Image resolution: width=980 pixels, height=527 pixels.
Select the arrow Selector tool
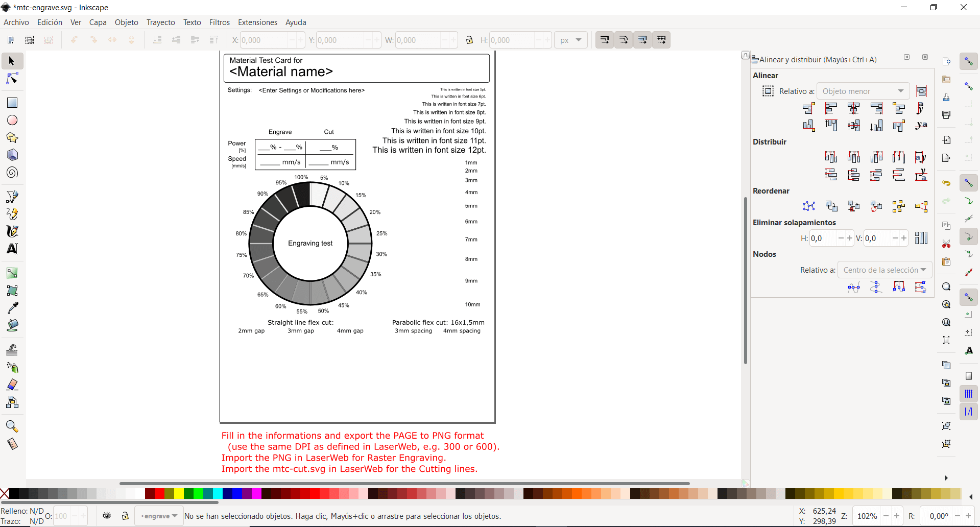tap(12, 61)
